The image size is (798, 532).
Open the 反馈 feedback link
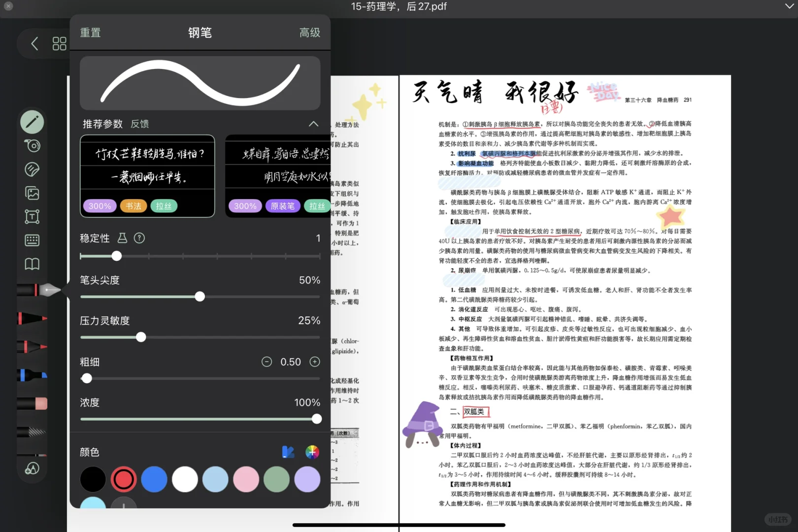[140, 124]
